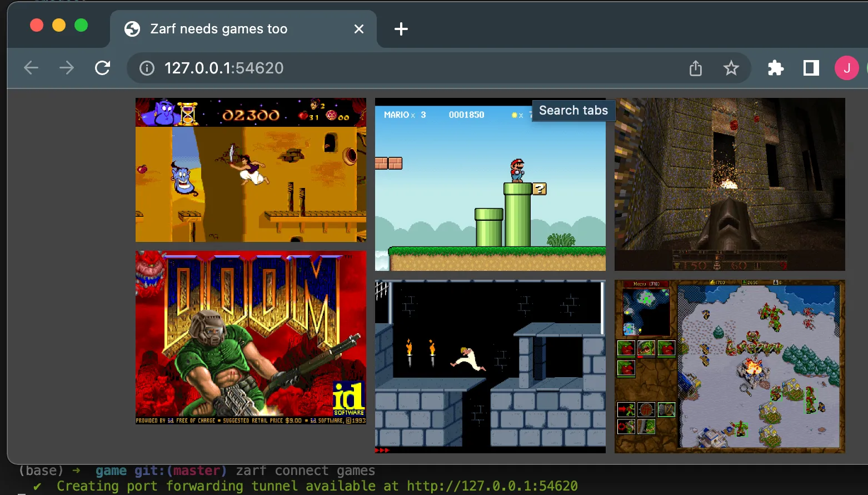Open the Aladdin game thumbnail
Screen dimensions: 868x495
pyautogui.click(x=251, y=170)
